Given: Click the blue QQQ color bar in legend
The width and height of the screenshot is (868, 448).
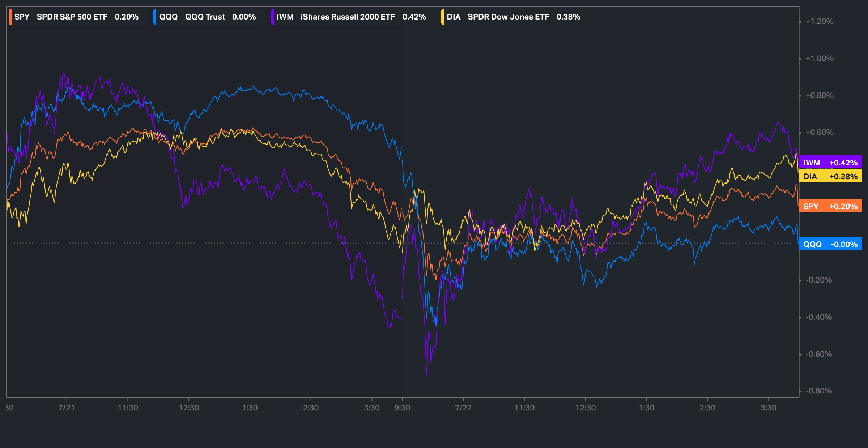Looking at the screenshot, I should [x=155, y=17].
